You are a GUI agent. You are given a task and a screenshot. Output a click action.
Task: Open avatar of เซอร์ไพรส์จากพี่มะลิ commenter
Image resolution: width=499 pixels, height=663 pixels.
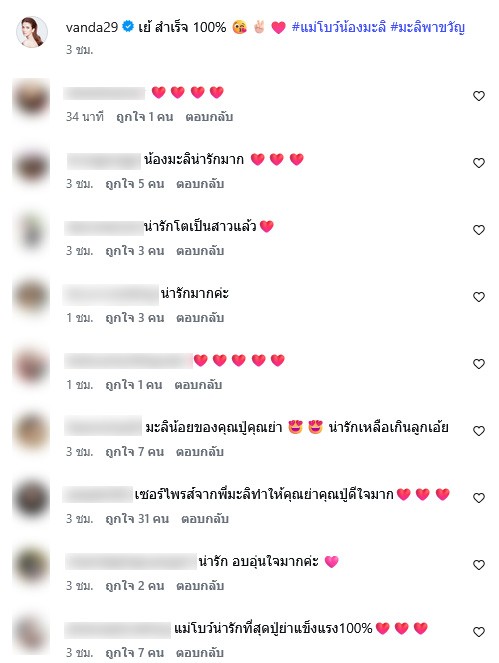click(x=31, y=499)
